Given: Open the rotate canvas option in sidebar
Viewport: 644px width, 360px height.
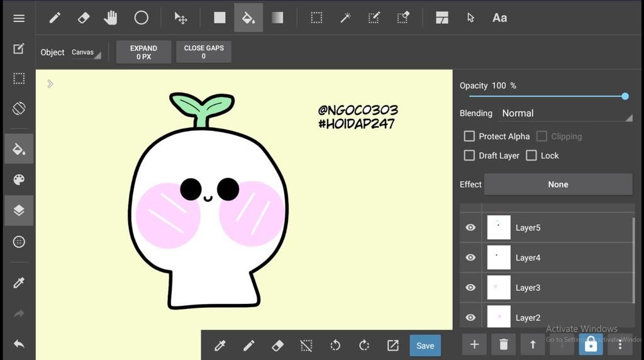Looking at the screenshot, I should [19, 108].
